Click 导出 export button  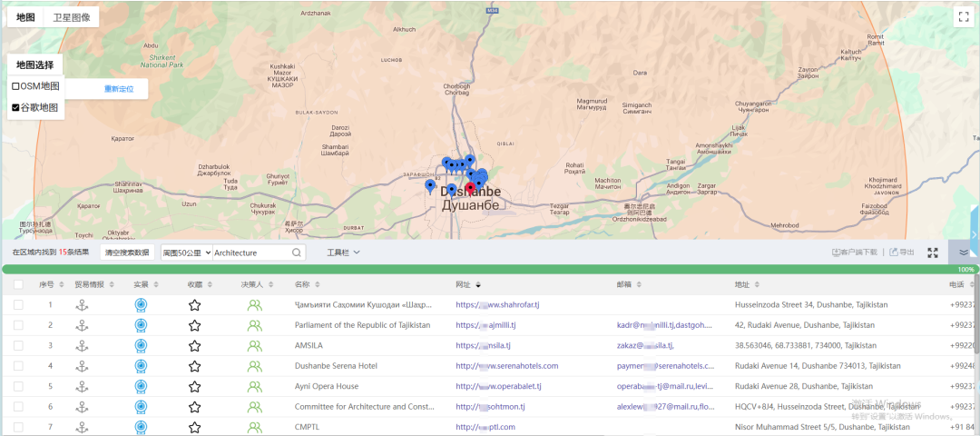point(902,253)
